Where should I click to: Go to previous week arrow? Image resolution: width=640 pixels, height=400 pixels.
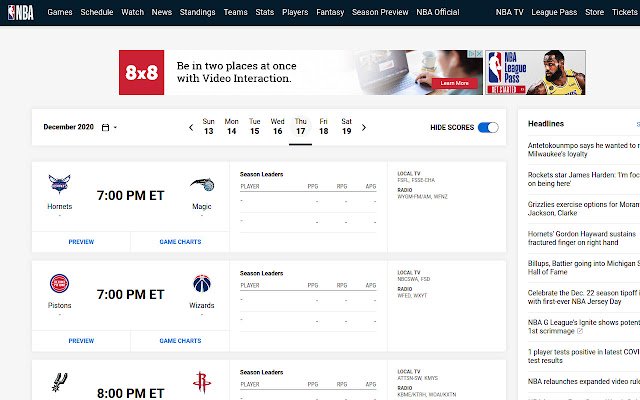click(191, 127)
